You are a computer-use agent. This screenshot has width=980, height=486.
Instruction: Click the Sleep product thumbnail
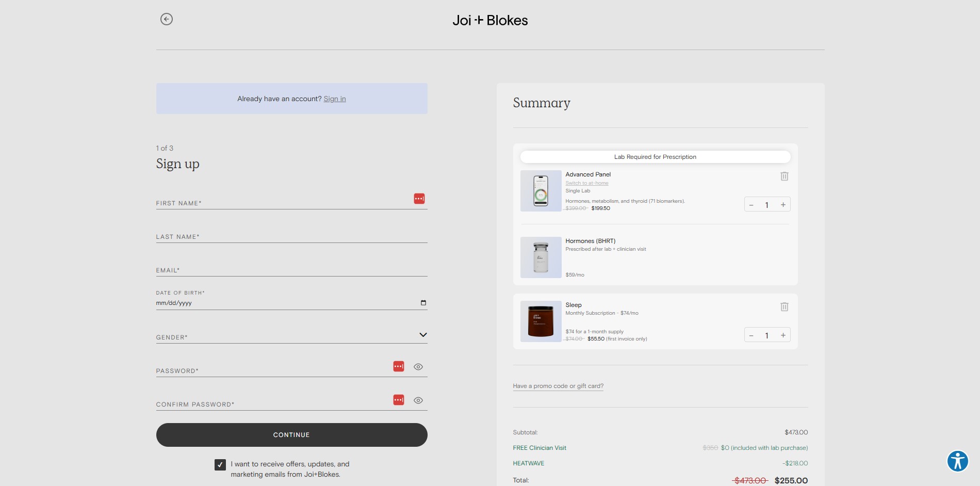pos(541,321)
